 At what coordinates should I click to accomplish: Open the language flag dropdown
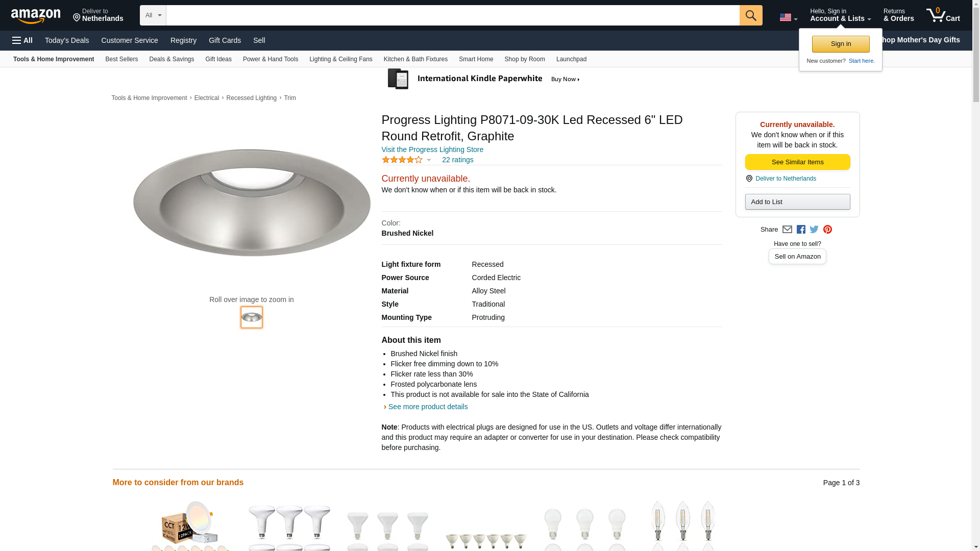[x=788, y=17]
